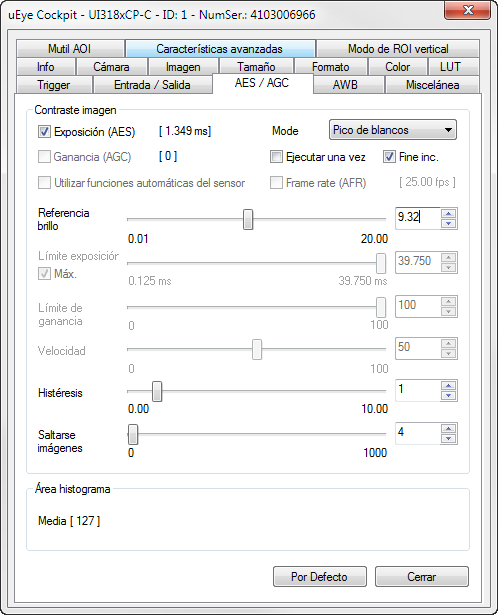Click the Cerrar button
Image resolution: width=498 pixels, height=615 pixels.
pos(422,577)
